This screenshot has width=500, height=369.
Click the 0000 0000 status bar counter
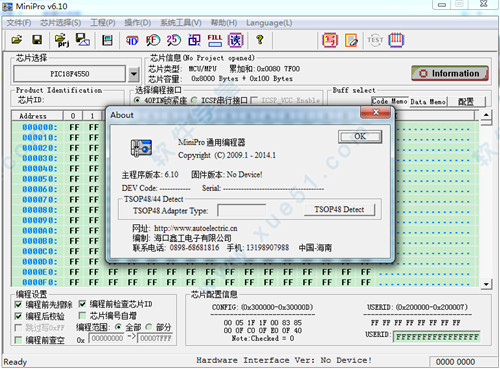pyautogui.click(x=455, y=362)
